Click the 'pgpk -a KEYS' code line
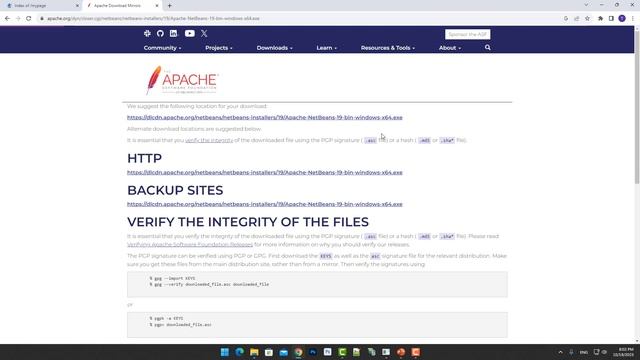The height and width of the screenshot is (360, 640). 166,318
